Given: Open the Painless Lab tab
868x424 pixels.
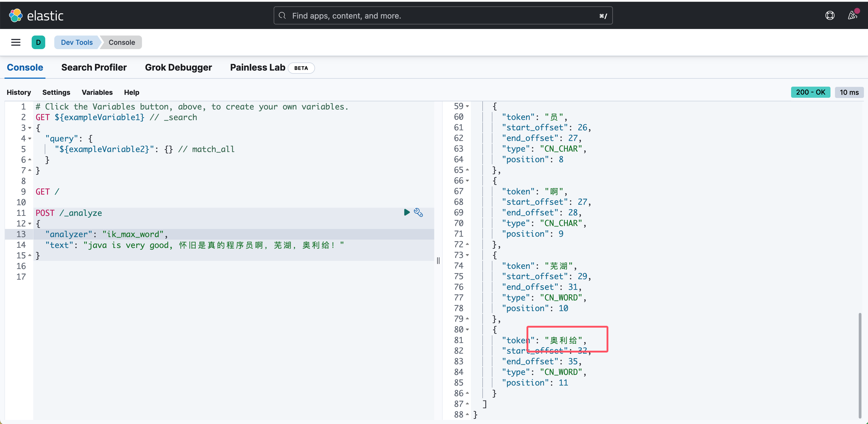Looking at the screenshot, I should point(257,67).
